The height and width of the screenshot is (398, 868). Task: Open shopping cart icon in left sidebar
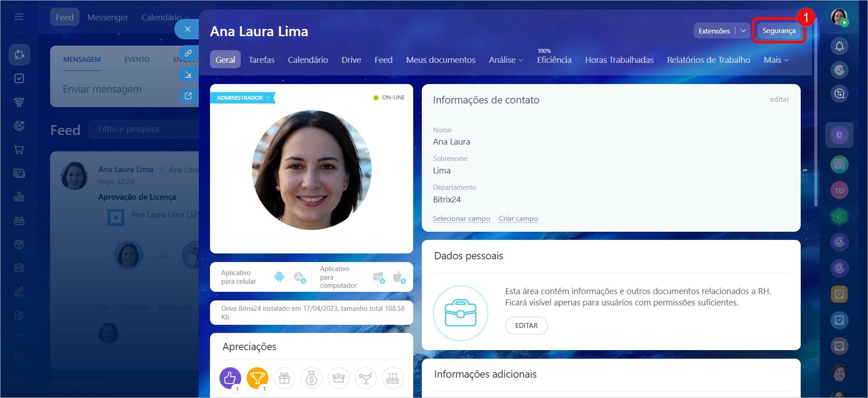point(19,150)
